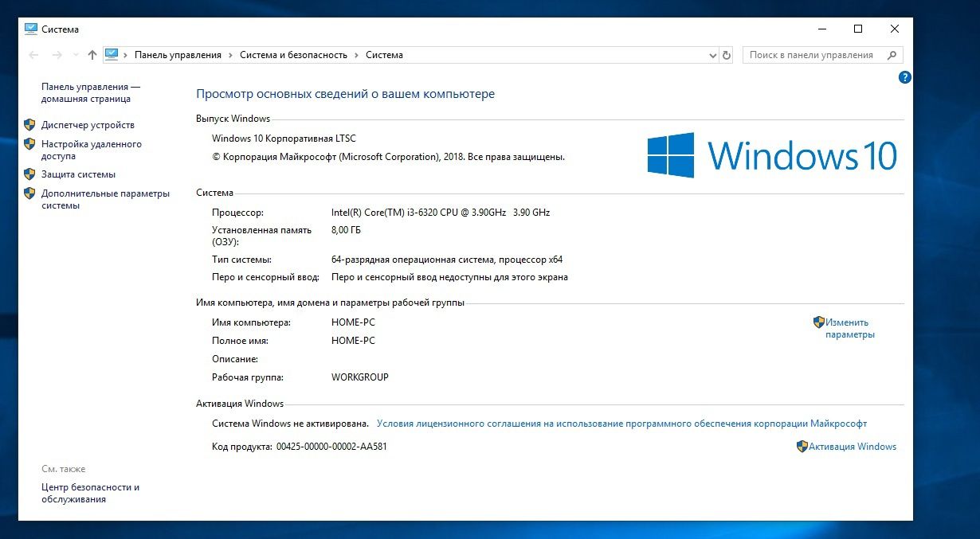The width and height of the screenshot is (980, 539).
Task: Click processor value 'Intel(R) Core(TM) i3-6320'
Action: [441, 213]
